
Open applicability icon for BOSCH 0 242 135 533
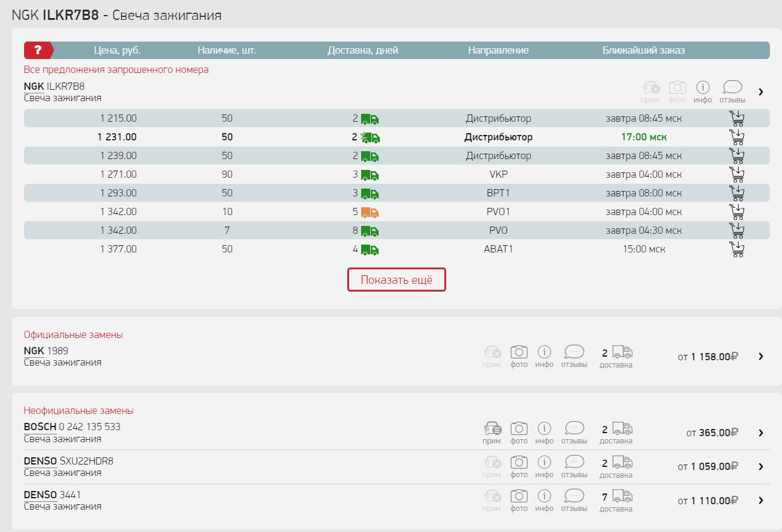pyautogui.click(x=492, y=433)
